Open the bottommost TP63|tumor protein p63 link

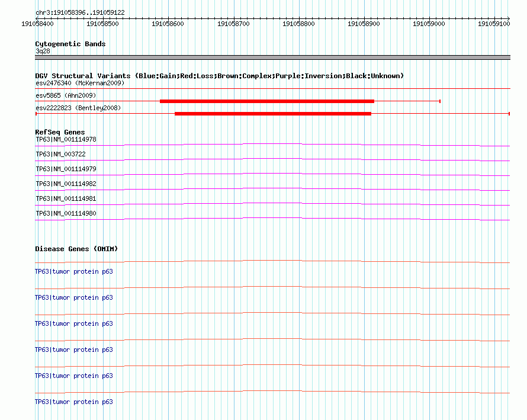[74, 402]
